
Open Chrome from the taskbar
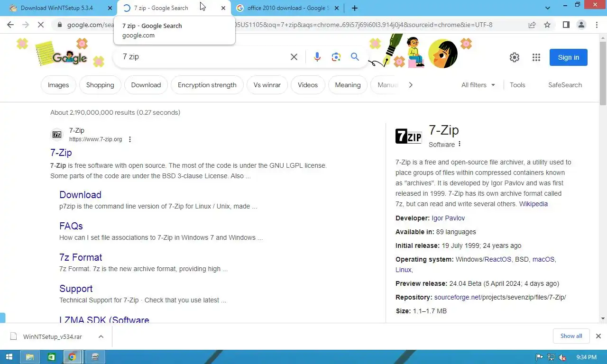click(x=72, y=357)
